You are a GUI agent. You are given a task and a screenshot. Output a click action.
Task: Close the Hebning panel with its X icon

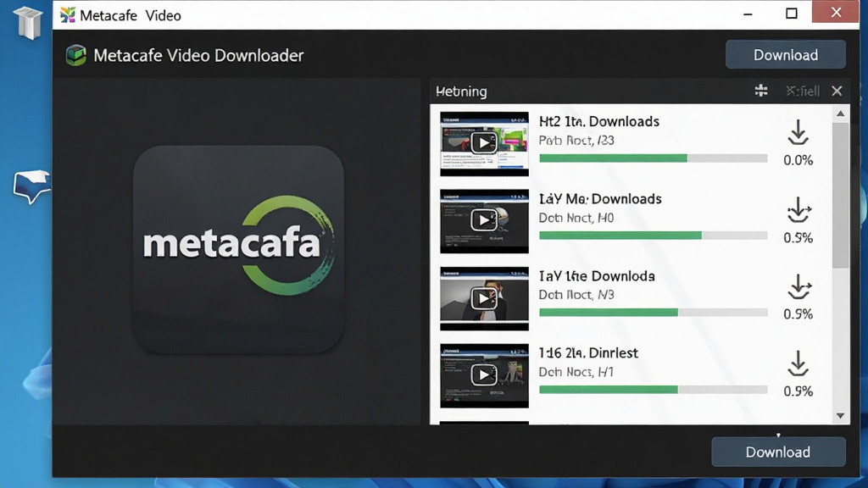(x=837, y=91)
